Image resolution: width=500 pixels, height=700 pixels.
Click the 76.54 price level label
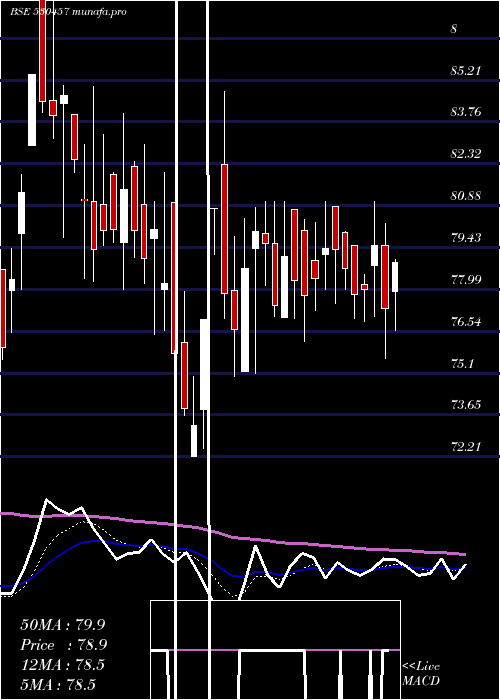[466, 321]
